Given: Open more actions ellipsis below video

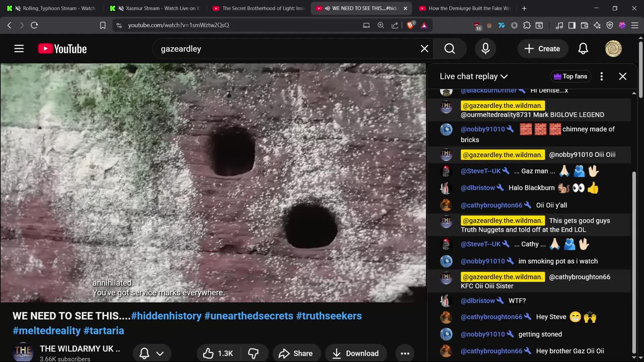Looking at the screenshot, I should [405, 353].
